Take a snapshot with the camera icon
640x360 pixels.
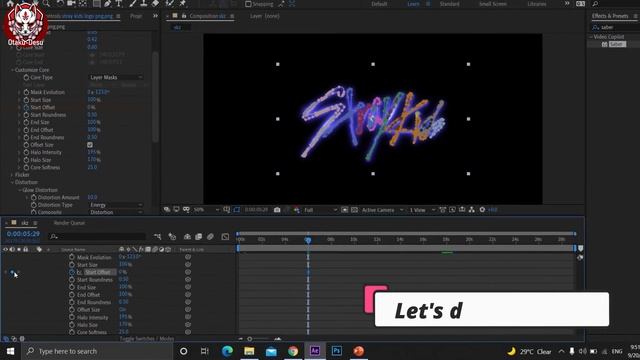click(277, 210)
